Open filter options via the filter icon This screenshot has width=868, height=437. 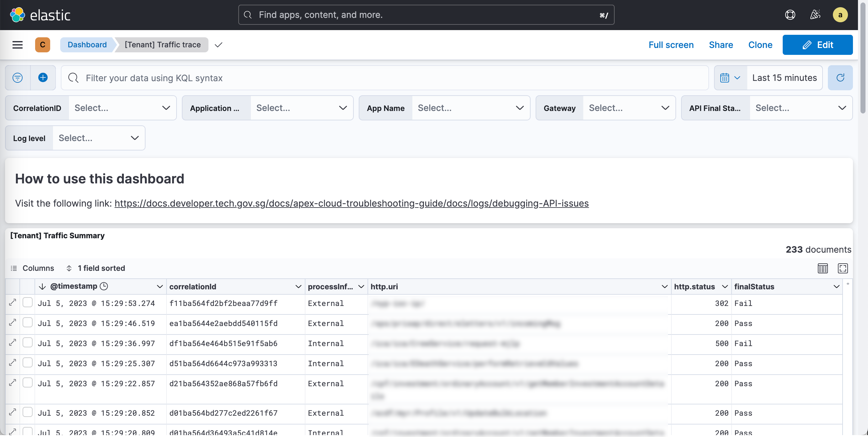pos(18,77)
